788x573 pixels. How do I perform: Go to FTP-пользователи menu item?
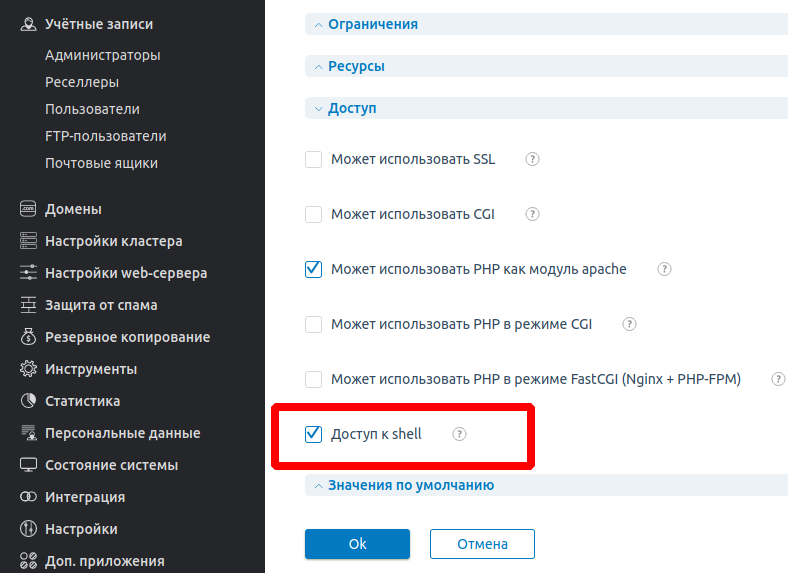point(105,136)
